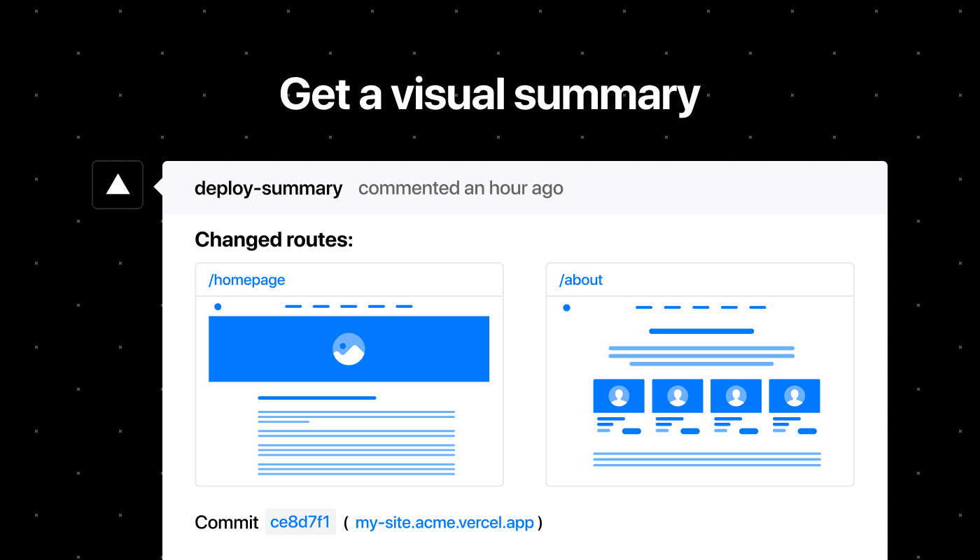Click the deploy-summary author name
This screenshot has height=560, width=980.
pos(269,188)
